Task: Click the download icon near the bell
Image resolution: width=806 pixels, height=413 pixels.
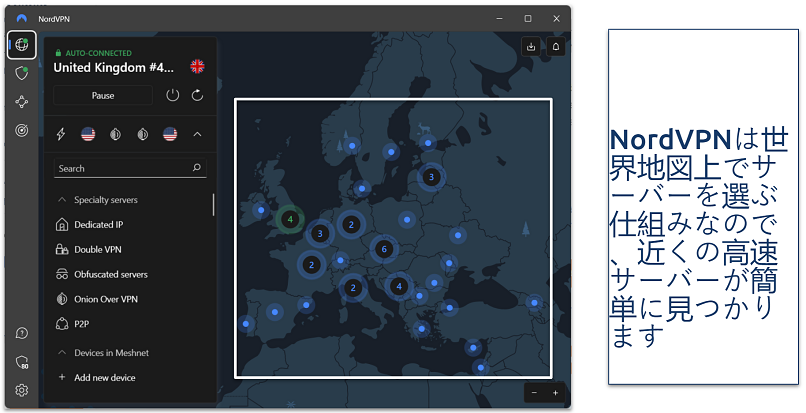Action: pos(531,46)
